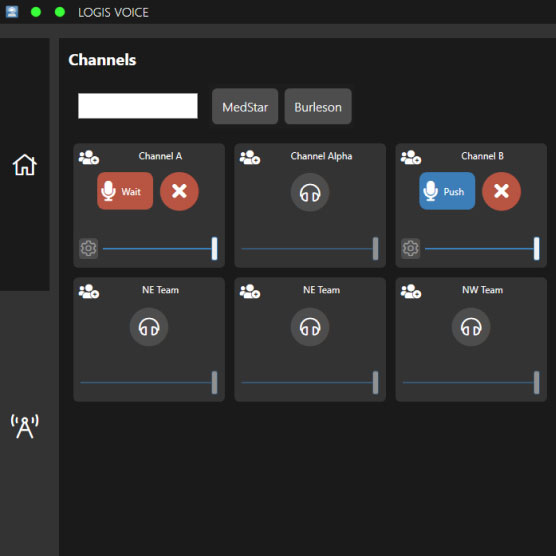Leave Channel B with red X button
Screen dimensions: 556x556
501,191
